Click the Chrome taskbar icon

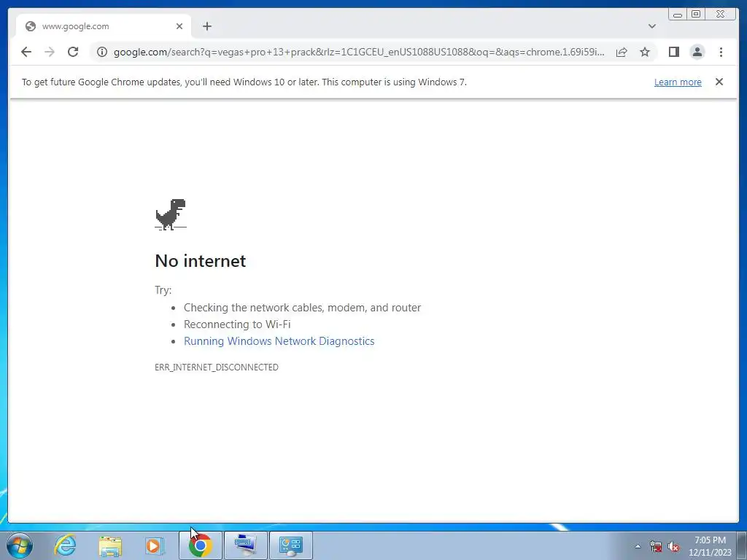(x=200, y=545)
